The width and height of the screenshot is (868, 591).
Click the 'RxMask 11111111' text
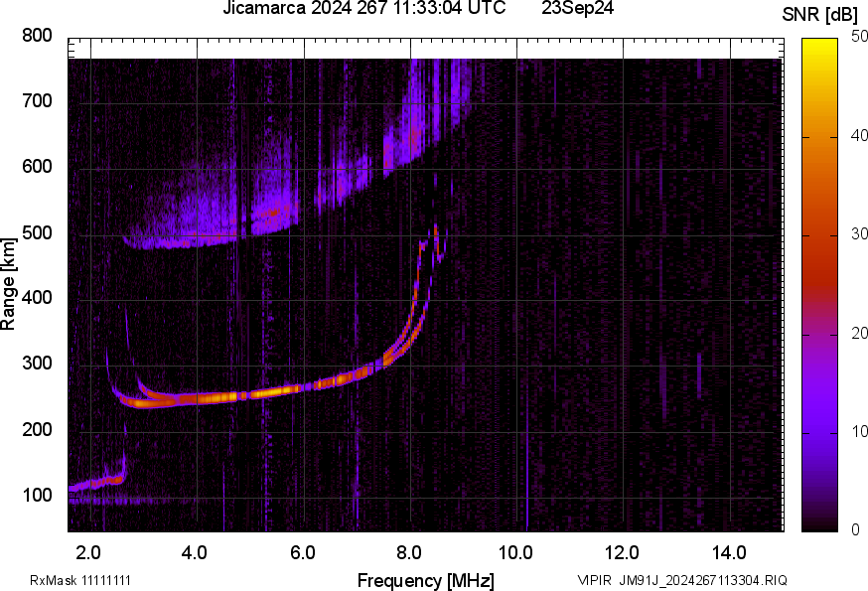point(80,580)
